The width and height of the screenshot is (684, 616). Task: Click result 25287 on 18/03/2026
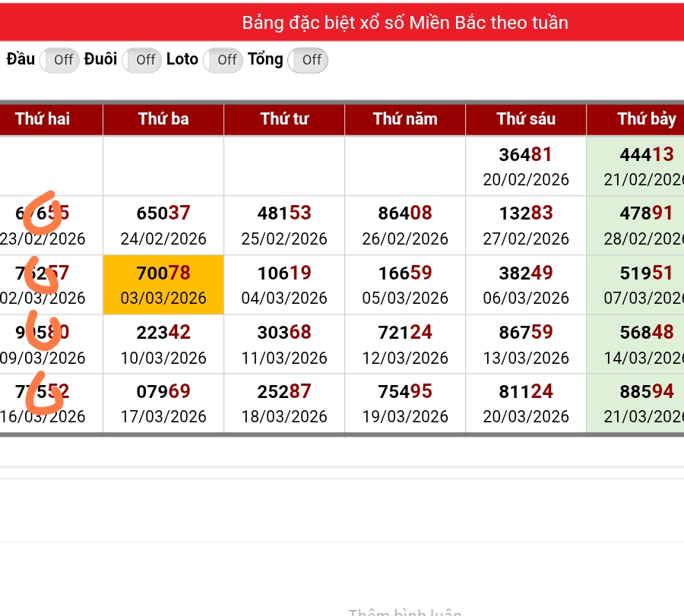284,403
